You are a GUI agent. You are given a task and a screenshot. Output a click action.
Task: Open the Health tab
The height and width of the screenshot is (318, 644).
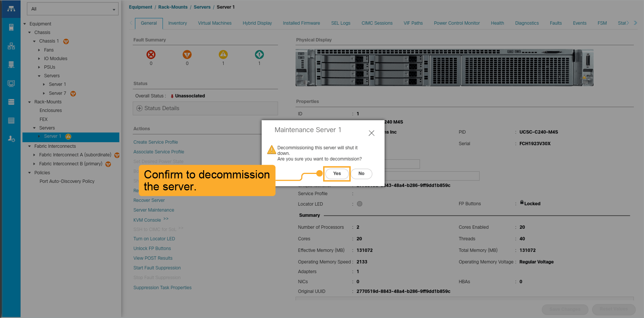click(x=497, y=23)
